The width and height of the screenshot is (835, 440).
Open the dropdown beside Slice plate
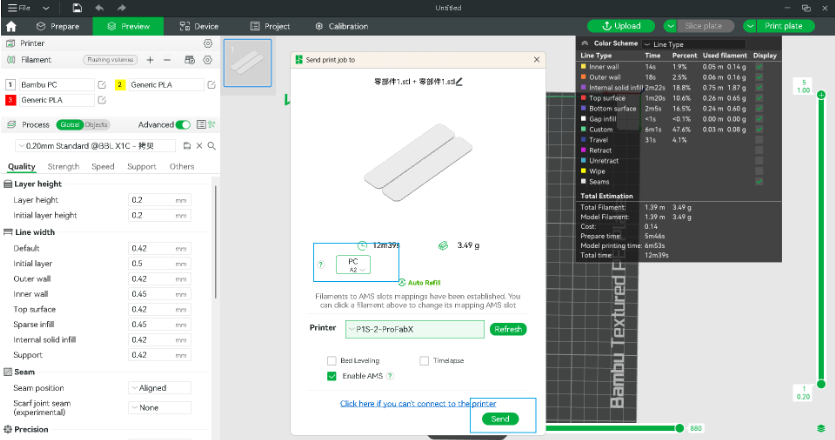670,26
